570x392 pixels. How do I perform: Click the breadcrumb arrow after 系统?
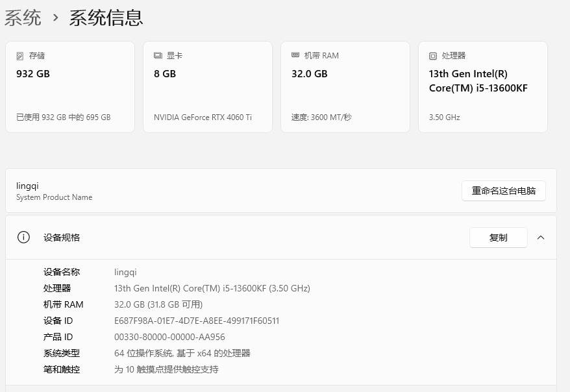[56, 18]
